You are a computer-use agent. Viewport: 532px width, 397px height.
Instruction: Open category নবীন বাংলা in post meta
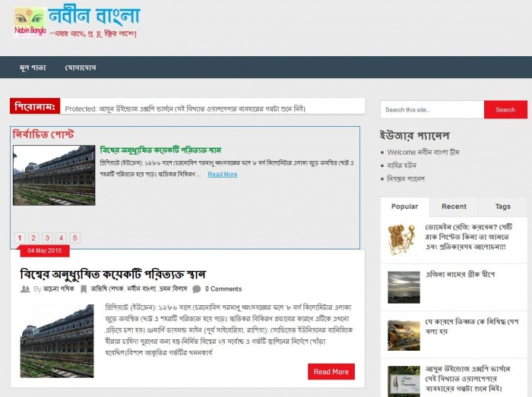[141, 289]
